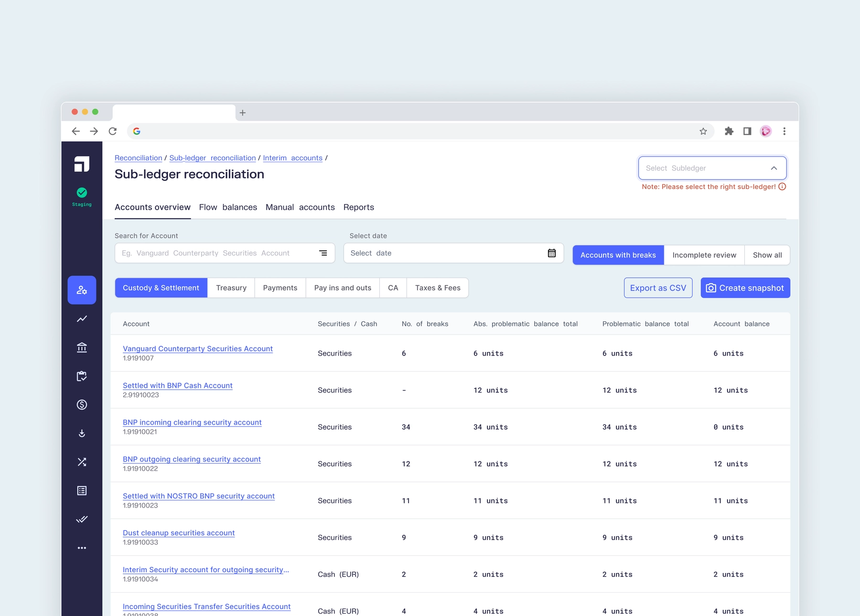Screen dimensions: 860x616
Task: Open the trend line chart sidebar icon
Action: pos(82,319)
